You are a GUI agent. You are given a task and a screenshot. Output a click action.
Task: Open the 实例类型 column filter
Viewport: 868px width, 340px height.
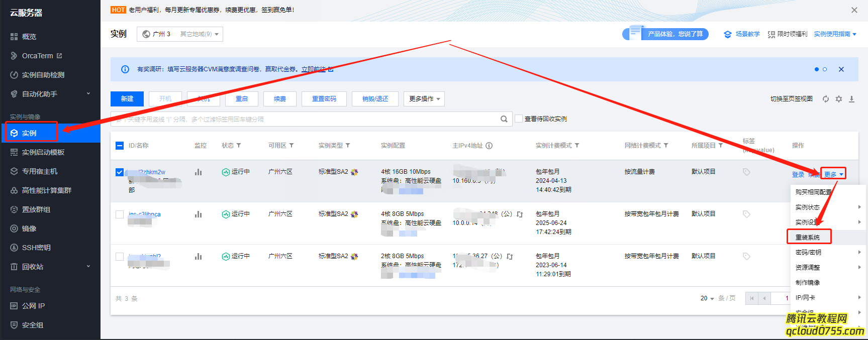348,146
